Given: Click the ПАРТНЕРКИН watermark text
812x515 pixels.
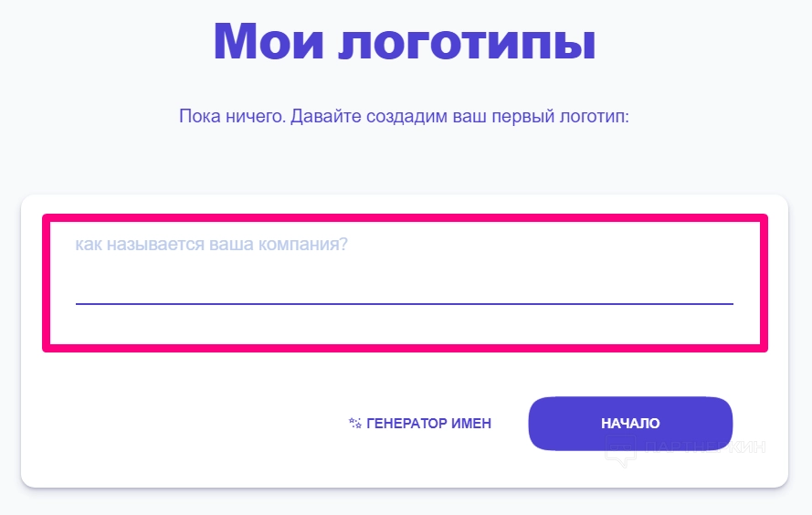Looking at the screenshot, I should pos(703,447).
